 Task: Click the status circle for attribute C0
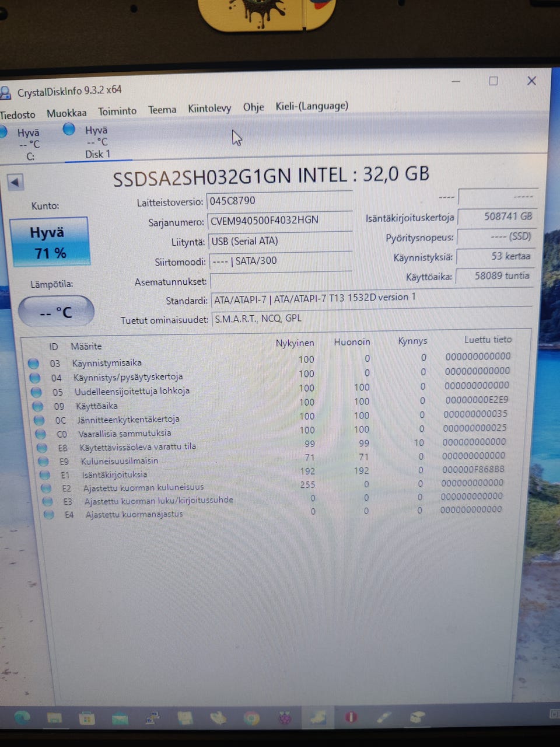[41, 434]
